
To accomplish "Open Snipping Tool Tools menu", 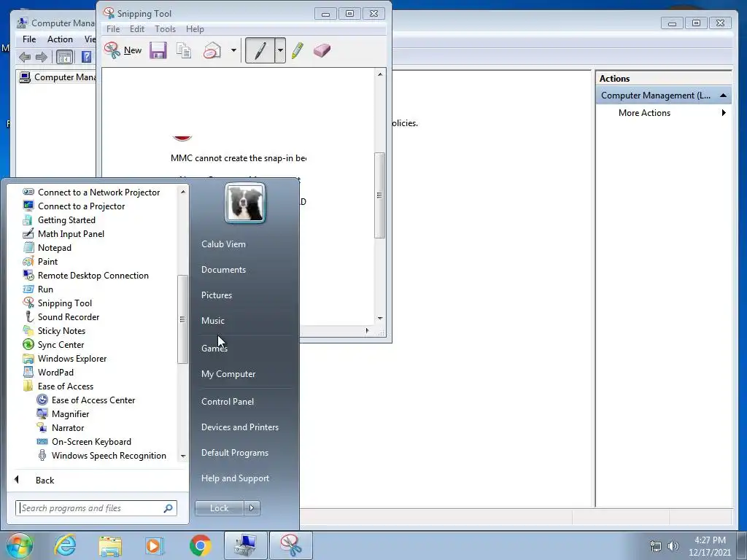I will click(x=166, y=29).
